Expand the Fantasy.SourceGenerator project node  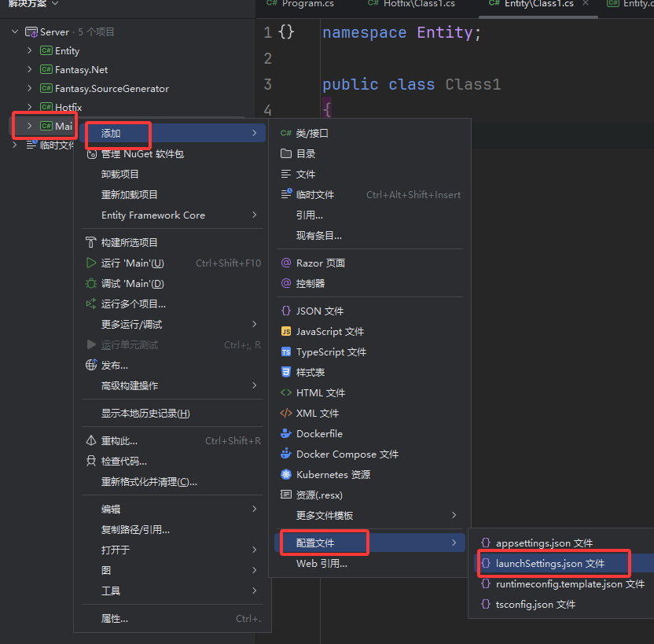click(x=29, y=88)
